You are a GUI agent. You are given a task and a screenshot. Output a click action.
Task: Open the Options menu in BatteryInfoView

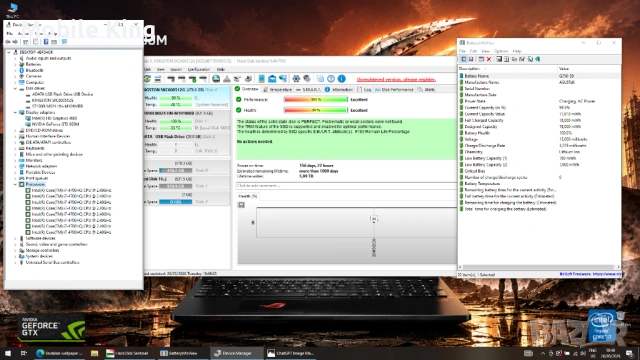tap(501, 51)
